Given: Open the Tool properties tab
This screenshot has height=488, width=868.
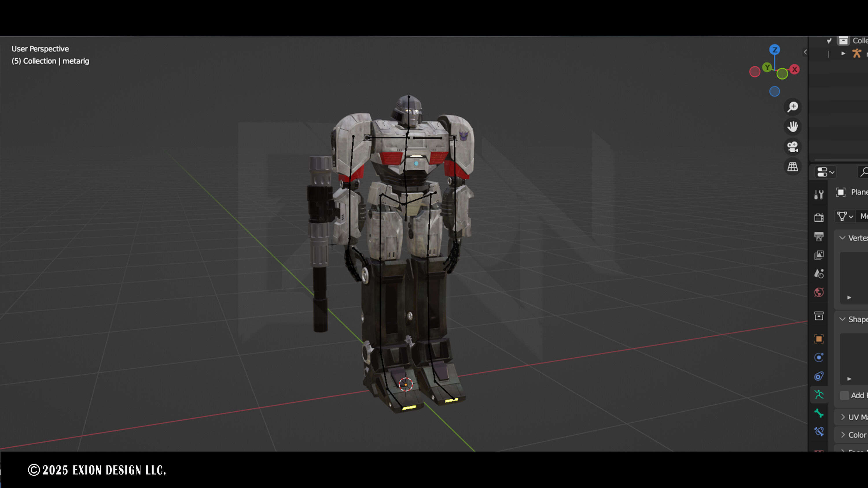Looking at the screenshot, I should click(x=819, y=195).
